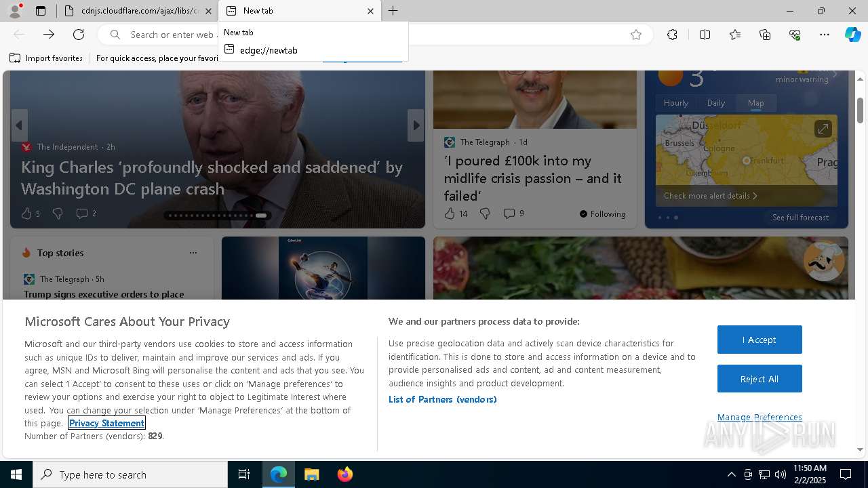
Task: Open Top stories more options ellipsis
Action: [193, 253]
